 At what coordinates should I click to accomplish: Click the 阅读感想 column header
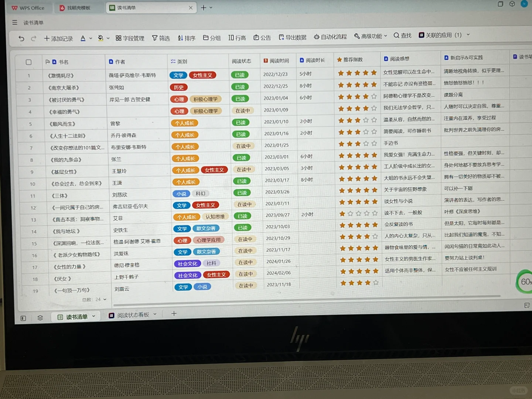[410, 58]
